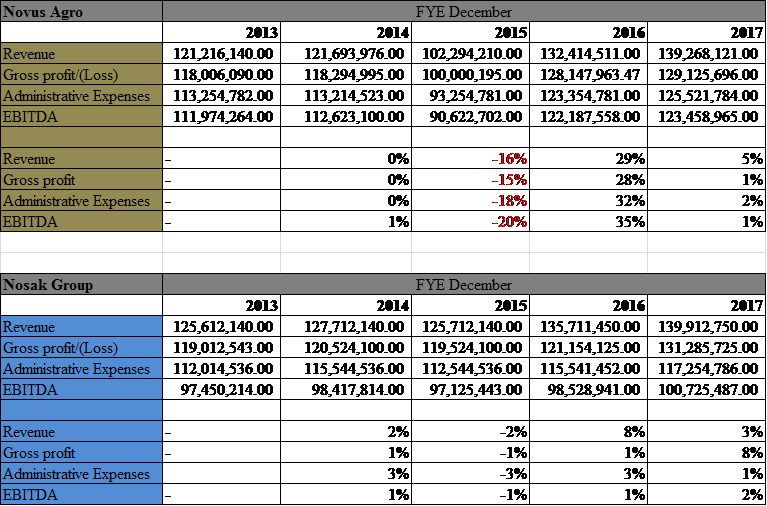
Task: Select cell with value 98,528,941.00
Action: coord(588,390)
